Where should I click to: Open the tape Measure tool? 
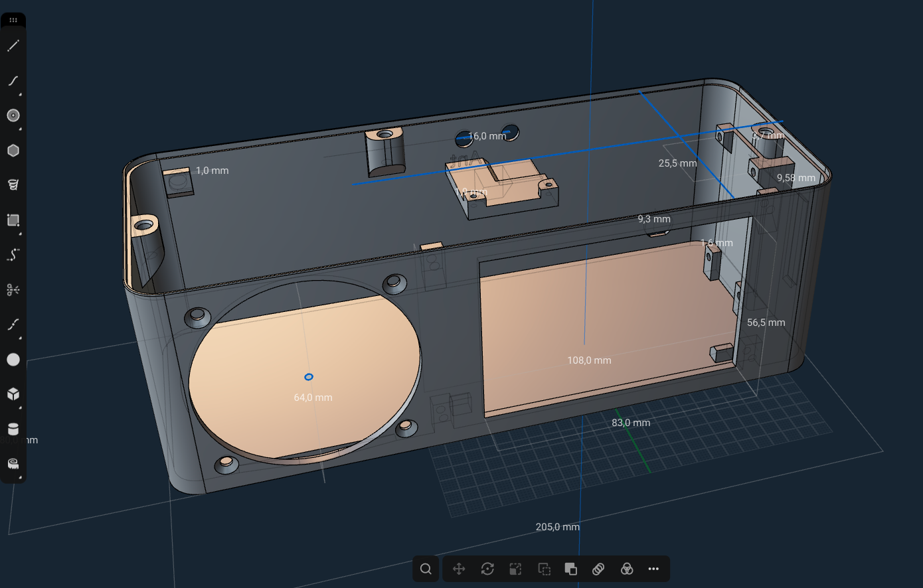[x=13, y=463]
